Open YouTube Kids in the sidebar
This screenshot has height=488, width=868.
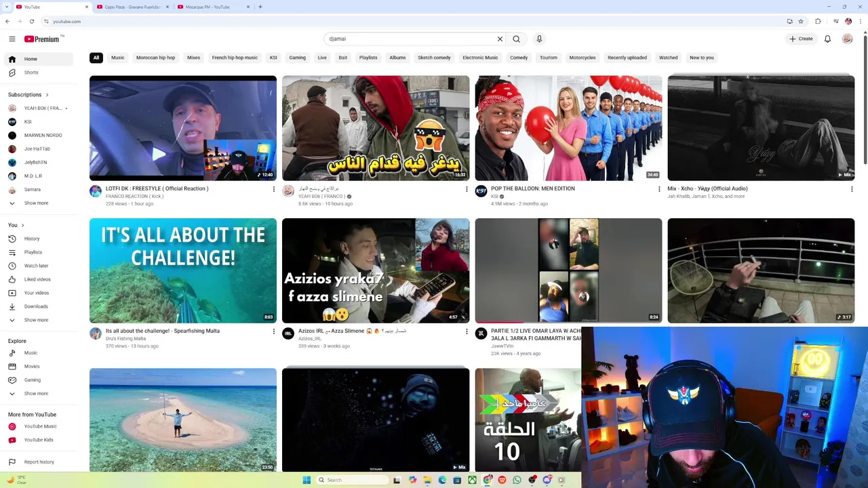[x=39, y=440]
